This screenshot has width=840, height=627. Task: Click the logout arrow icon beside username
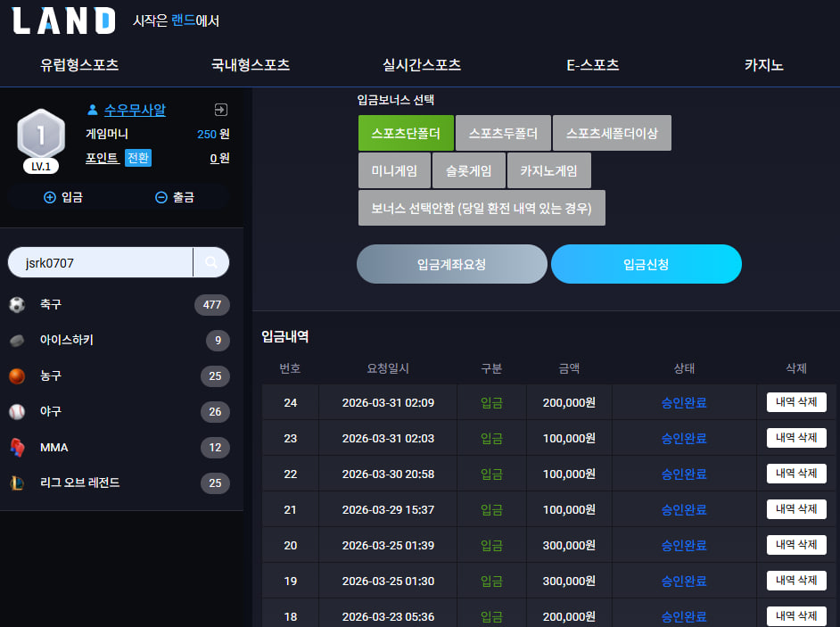coord(221,110)
